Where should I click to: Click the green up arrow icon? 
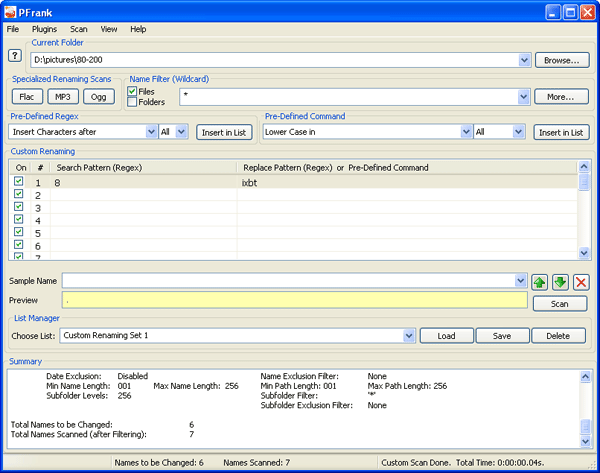click(x=540, y=281)
